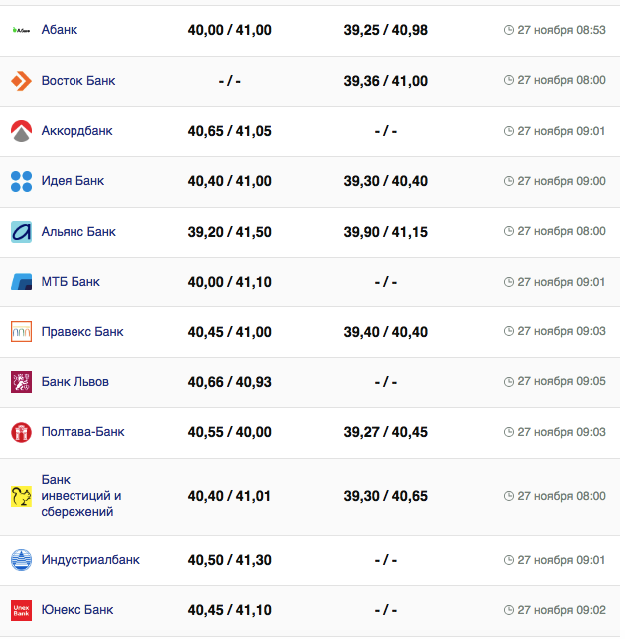Click the Абанк logo icon
The height and width of the screenshot is (639, 625).
[21, 30]
